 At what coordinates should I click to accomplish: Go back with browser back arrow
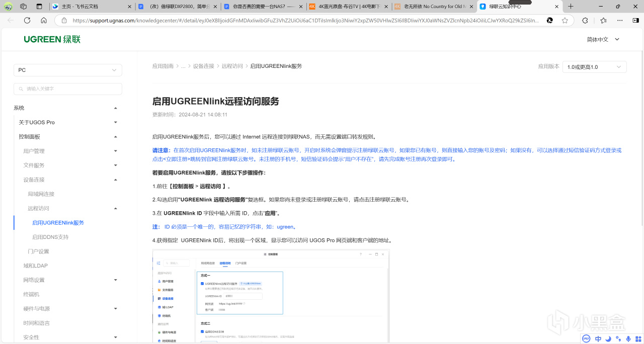point(11,20)
